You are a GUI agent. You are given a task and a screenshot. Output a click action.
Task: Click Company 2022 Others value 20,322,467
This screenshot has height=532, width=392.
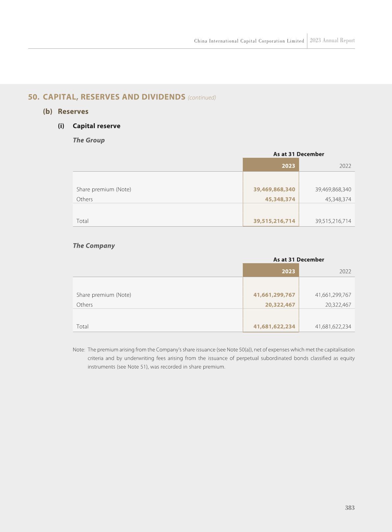point(338,305)
